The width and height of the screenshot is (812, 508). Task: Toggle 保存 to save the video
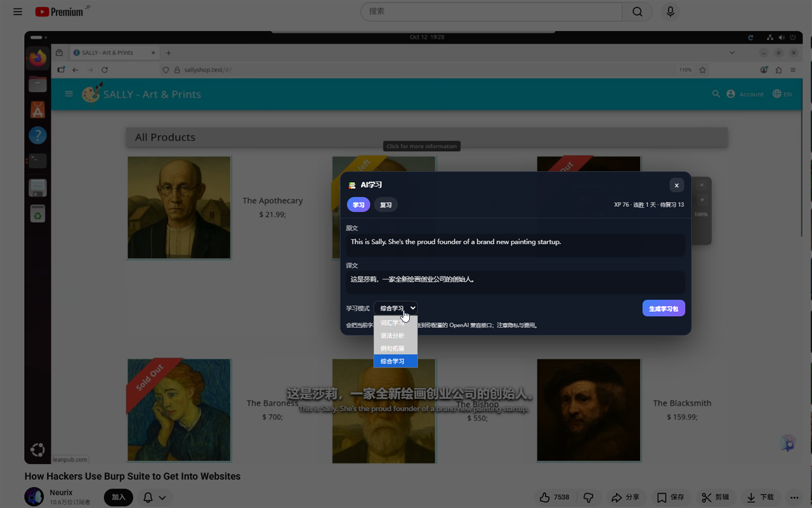click(671, 497)
